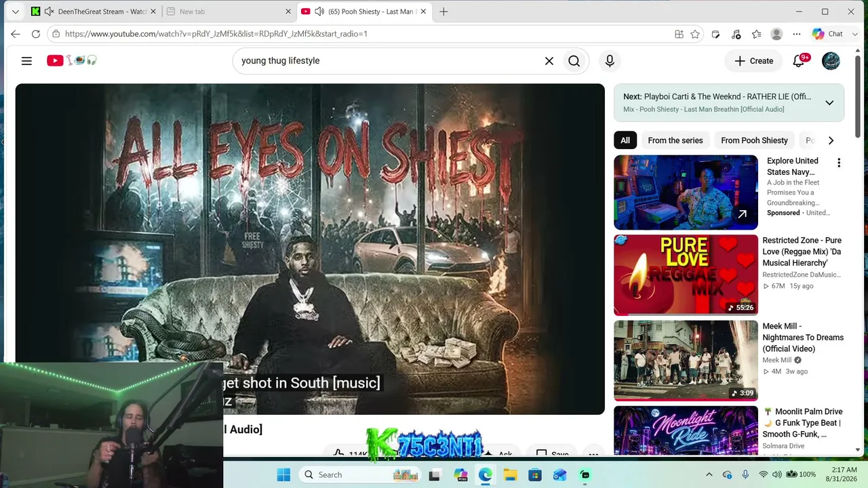The image size is (868, 488).
Task: Open Meek Mill - Nightmares To Dreams title
Action: tap(803, 338)
